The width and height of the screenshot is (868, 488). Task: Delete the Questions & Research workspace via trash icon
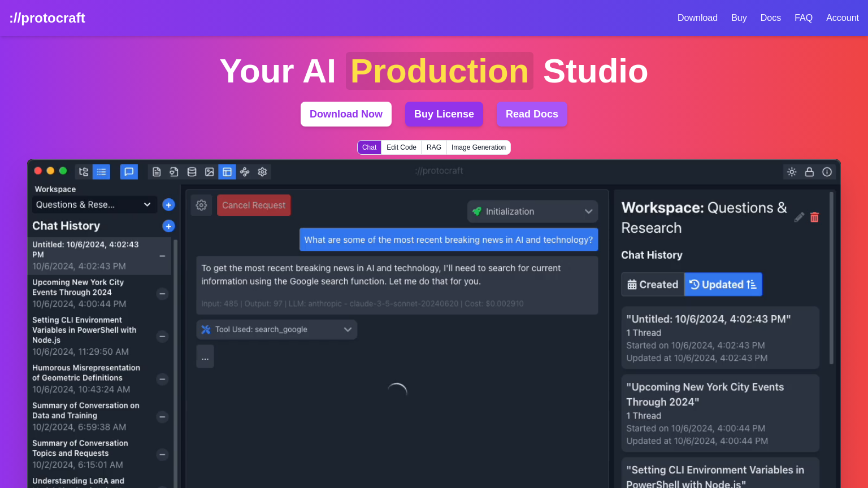[814, 217]
